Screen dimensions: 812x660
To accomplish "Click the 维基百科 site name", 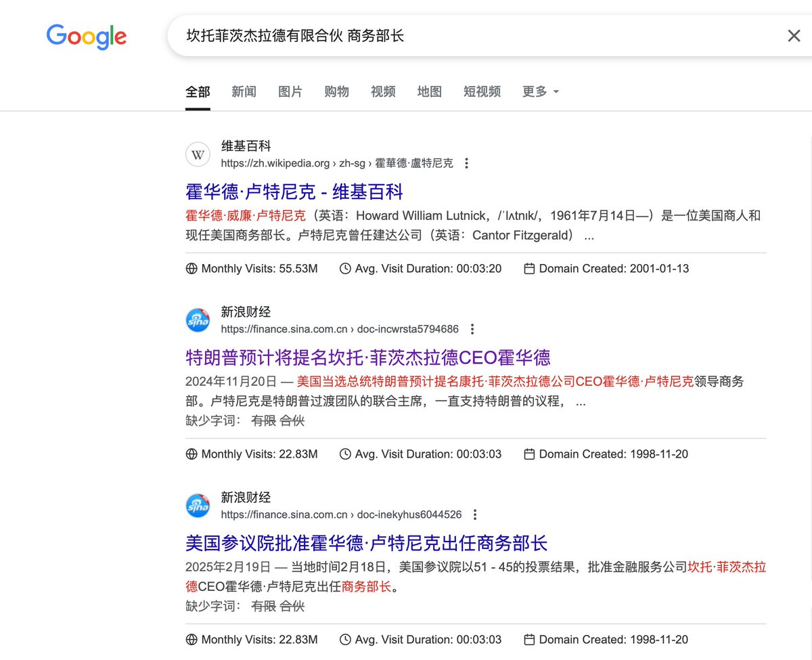I will tap(246, 146).
